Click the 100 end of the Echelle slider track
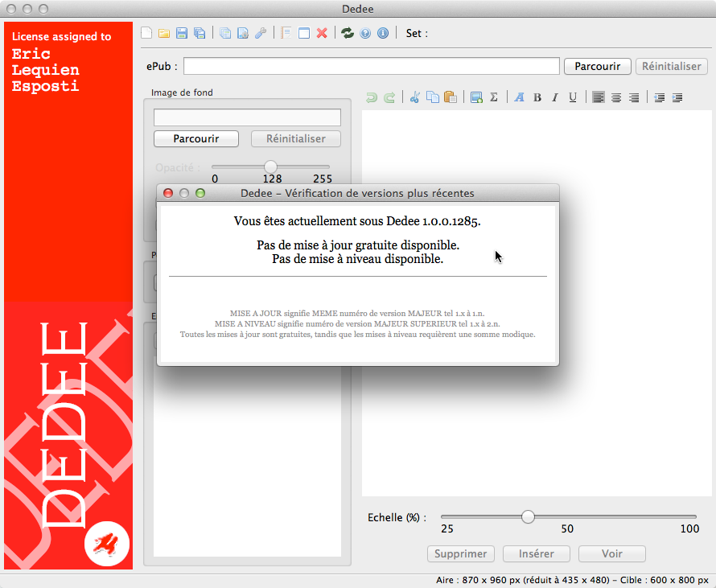Image resolution: width=716 pixels, height=588 pixels. tap(693, 516)
